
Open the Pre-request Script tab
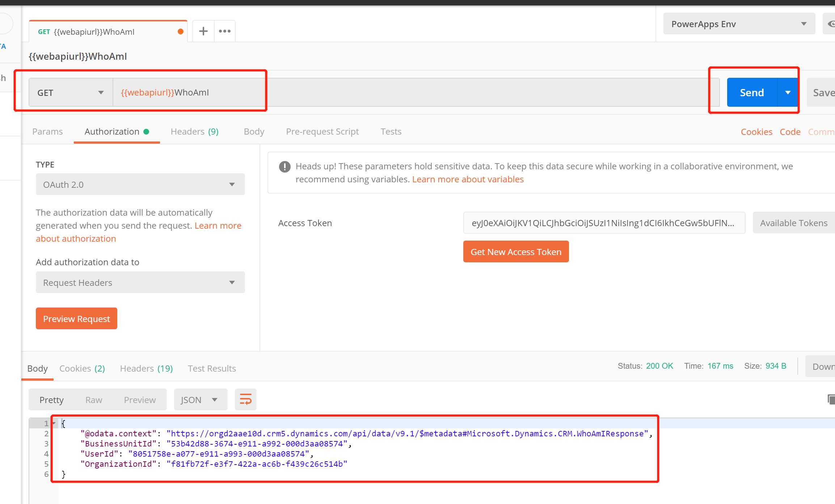[x=322, y=132]
